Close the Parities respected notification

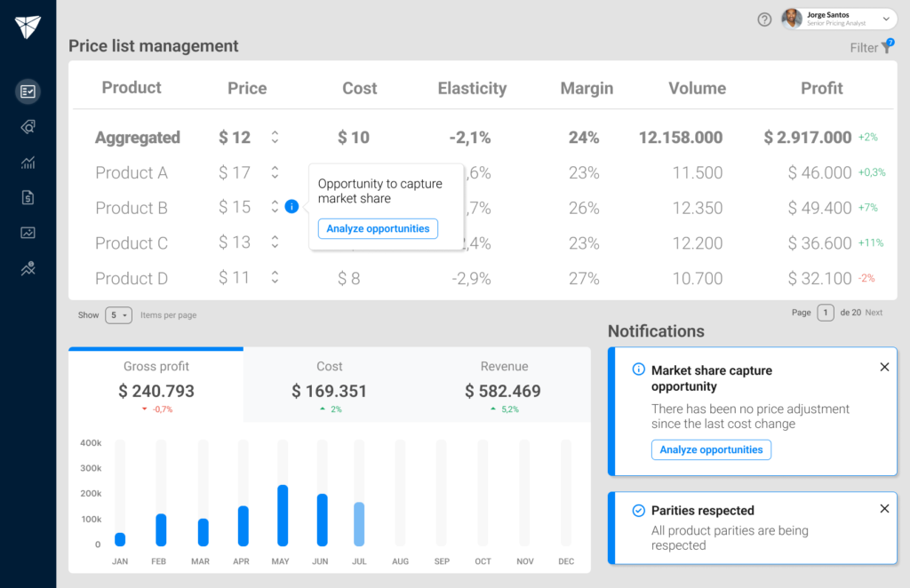(884, 509)
